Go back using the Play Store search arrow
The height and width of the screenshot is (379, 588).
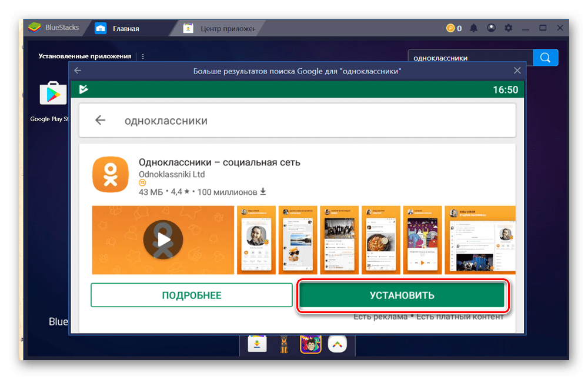tap(100, 120)
